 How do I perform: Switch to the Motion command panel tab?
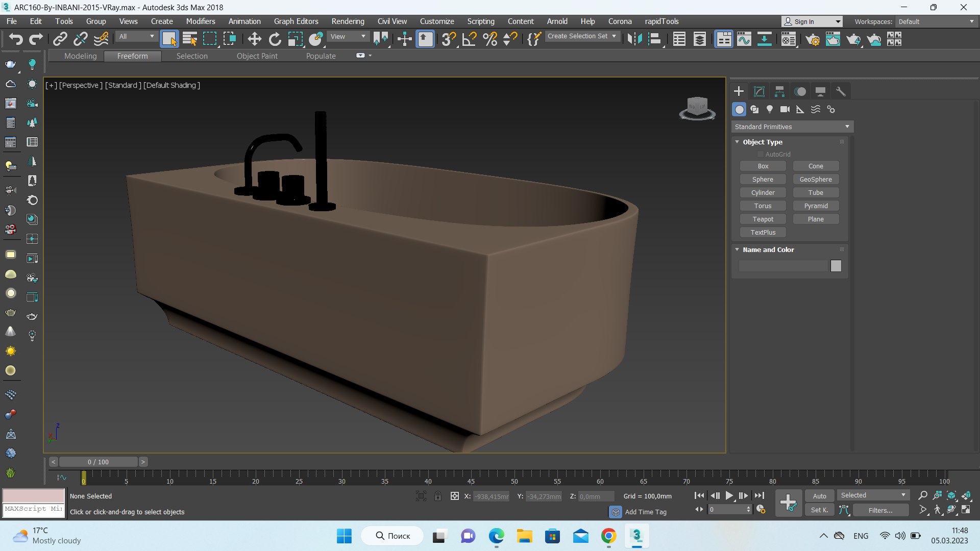[800, 91]
